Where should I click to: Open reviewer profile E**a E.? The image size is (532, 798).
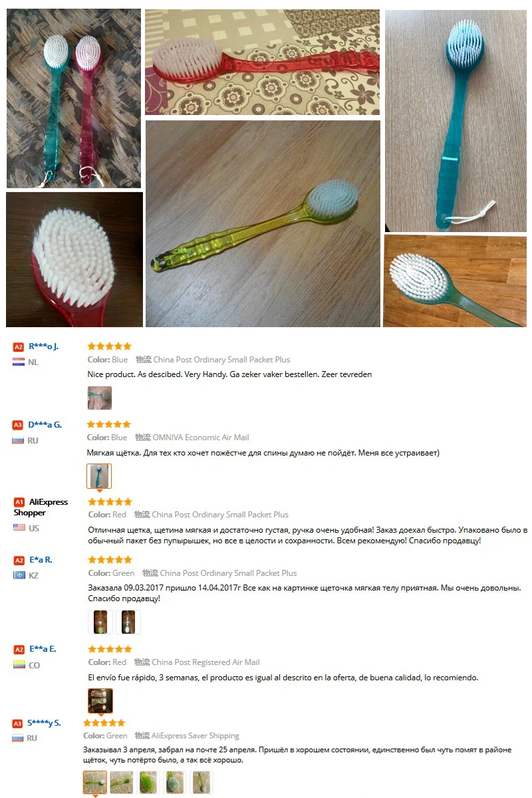point(43,649)
